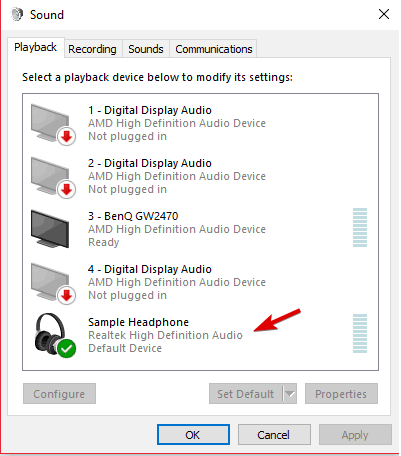The image size is (401, 456).
Task: Select the 3 - BenQ GW2470 device entry
Action: click(200, 229)
